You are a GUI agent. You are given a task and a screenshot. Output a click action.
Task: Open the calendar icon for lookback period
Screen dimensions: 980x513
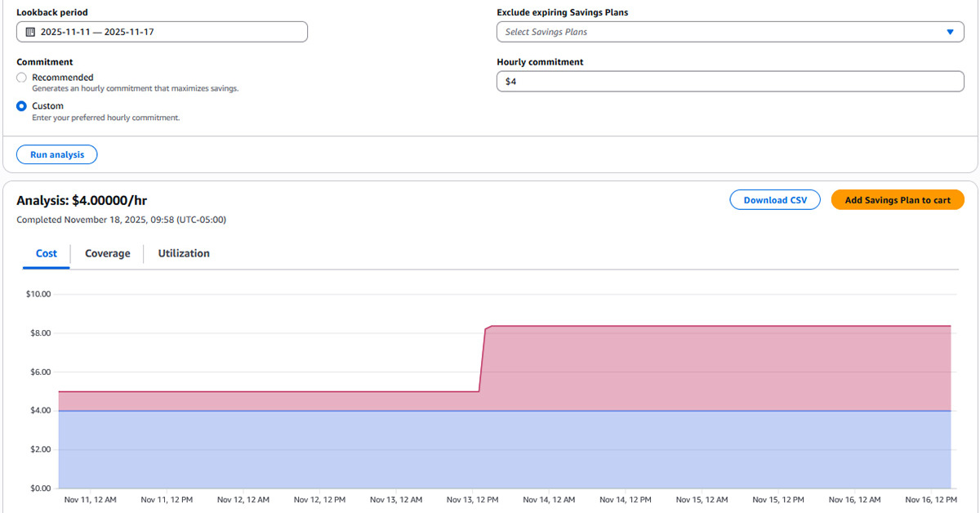[30, 31]
